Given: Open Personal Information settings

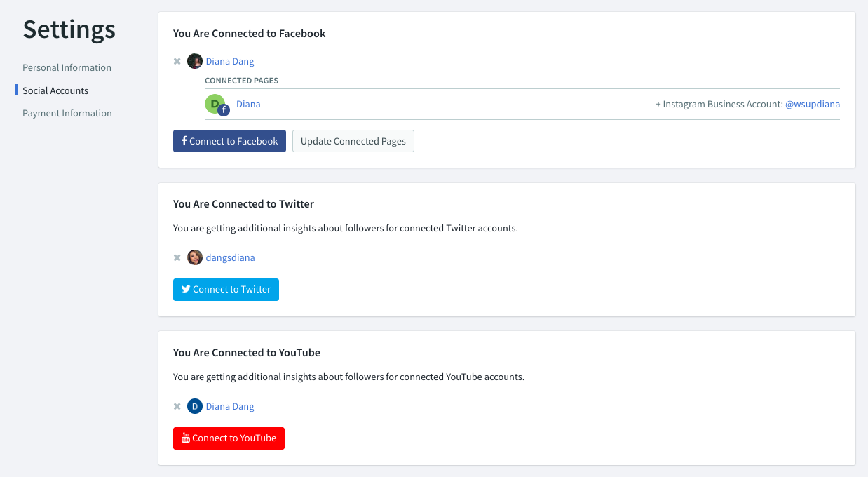Looking at the screenshot, I should 67,67.
